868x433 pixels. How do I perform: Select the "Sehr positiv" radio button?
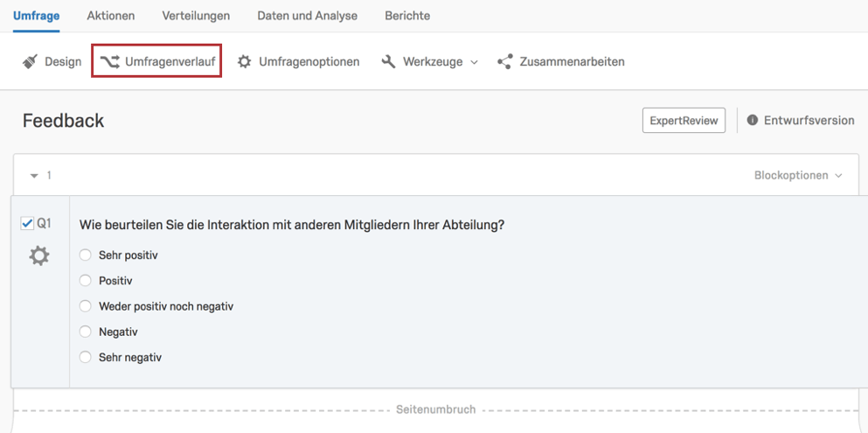pyautogui.click(x=86, y=255)
